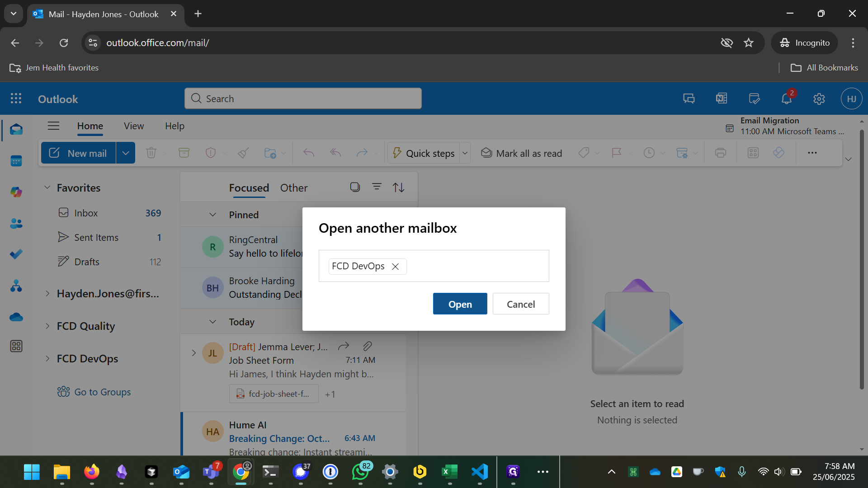Viewport: 868px width, 488px height.
Task: Open the OneNote feed icon
Action: [x=722, y=99]
